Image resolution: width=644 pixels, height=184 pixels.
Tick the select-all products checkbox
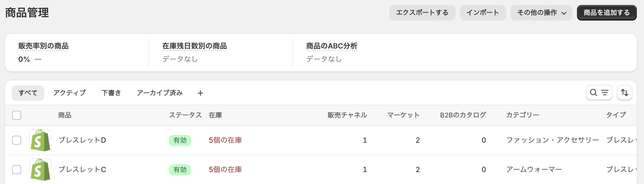(x=17, y=115)
